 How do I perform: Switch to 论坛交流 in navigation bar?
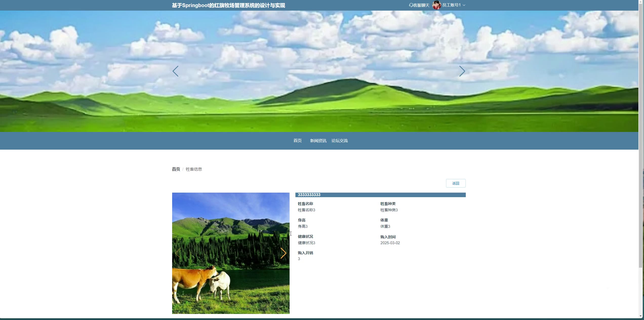339,141
